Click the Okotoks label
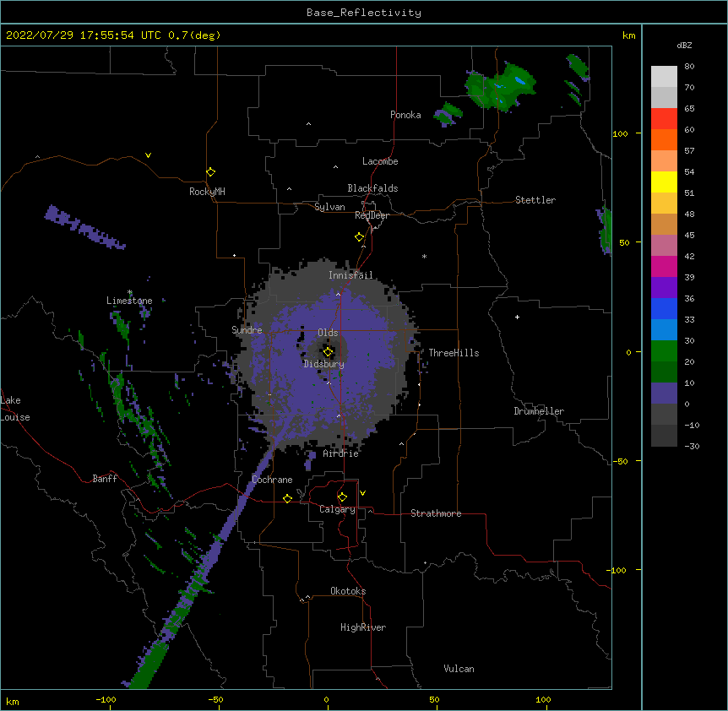Viewport: 728px width, 711px height. pyautogui.click(x=348, y=591)
